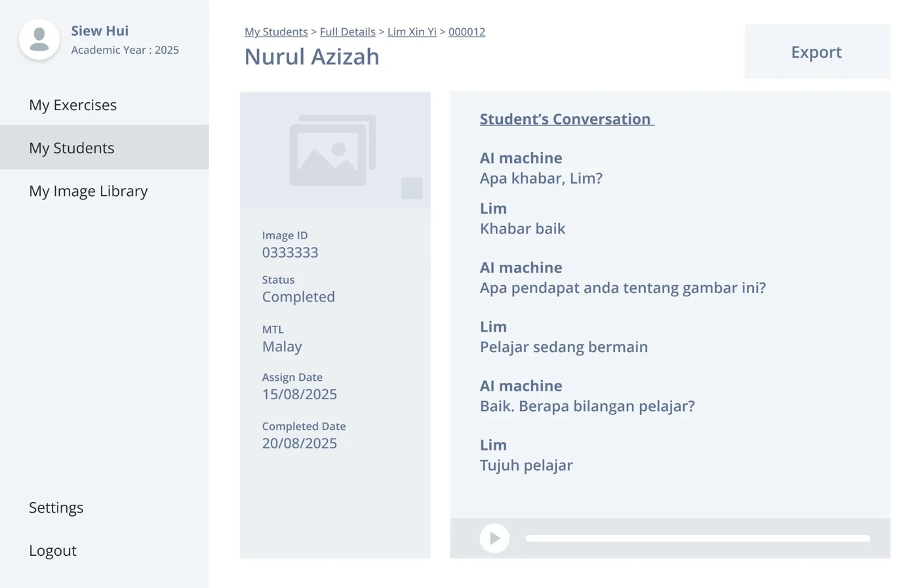Viewport: 918px width, 588px height.
Task: Select the Siew Hui profile name
Action: coord(100,31)
